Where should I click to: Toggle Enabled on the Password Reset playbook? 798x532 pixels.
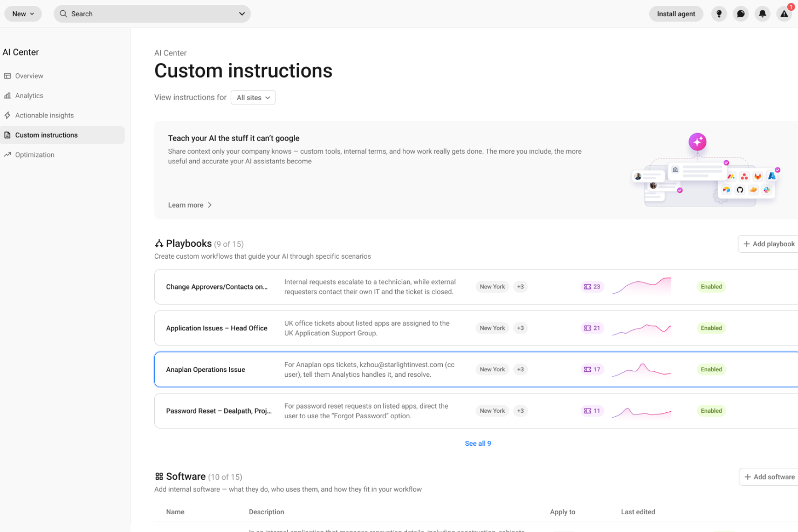point(711,410)
